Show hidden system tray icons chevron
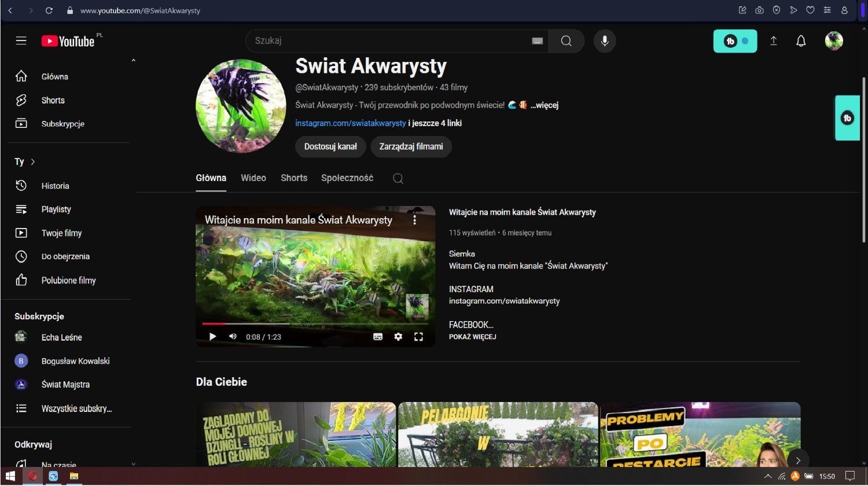 (768, 477)
